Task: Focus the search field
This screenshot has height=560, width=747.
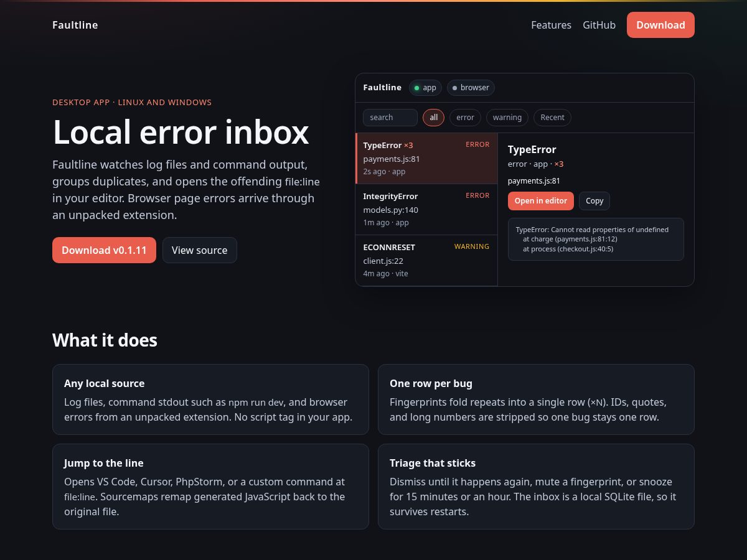Action: 390,118
